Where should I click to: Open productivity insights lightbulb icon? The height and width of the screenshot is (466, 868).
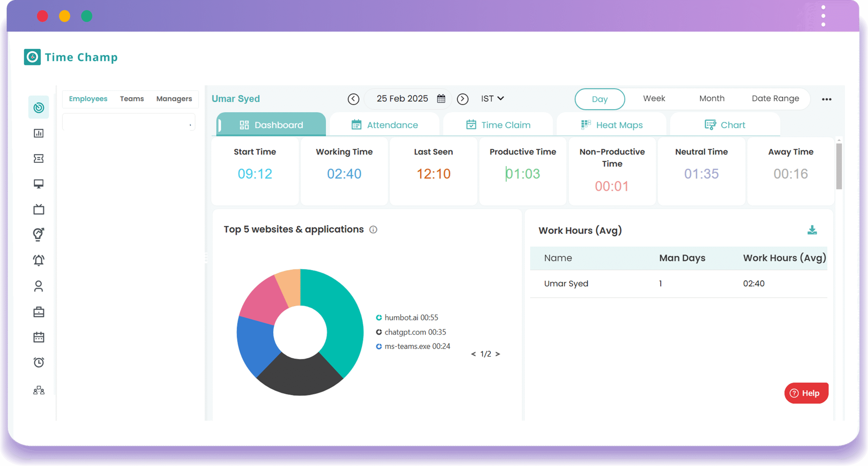39,234
